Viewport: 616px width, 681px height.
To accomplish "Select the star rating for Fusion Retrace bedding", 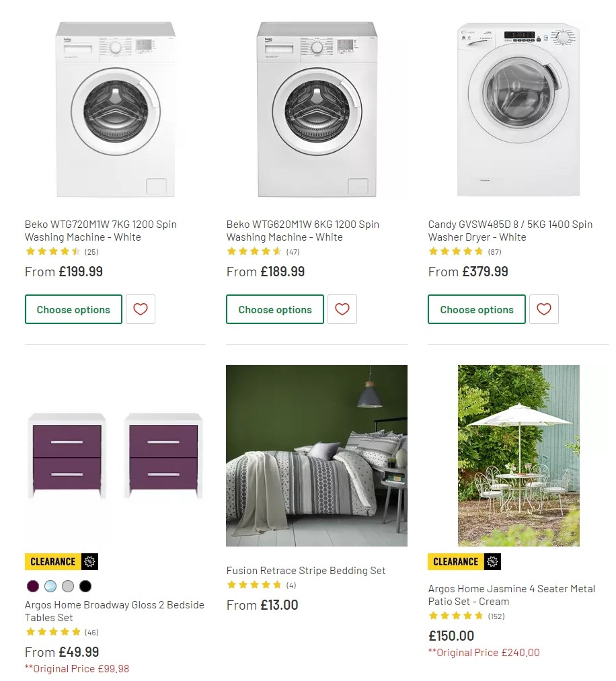I will (254, 585).
